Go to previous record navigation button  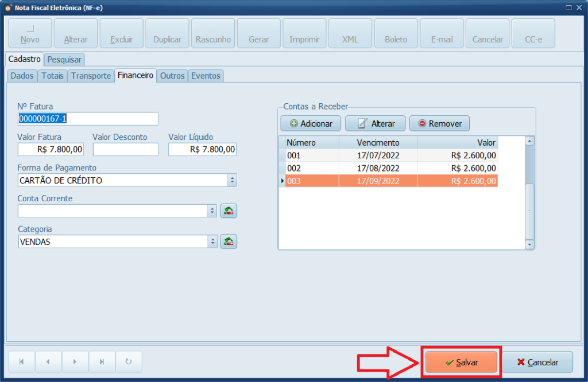point(48,362)
